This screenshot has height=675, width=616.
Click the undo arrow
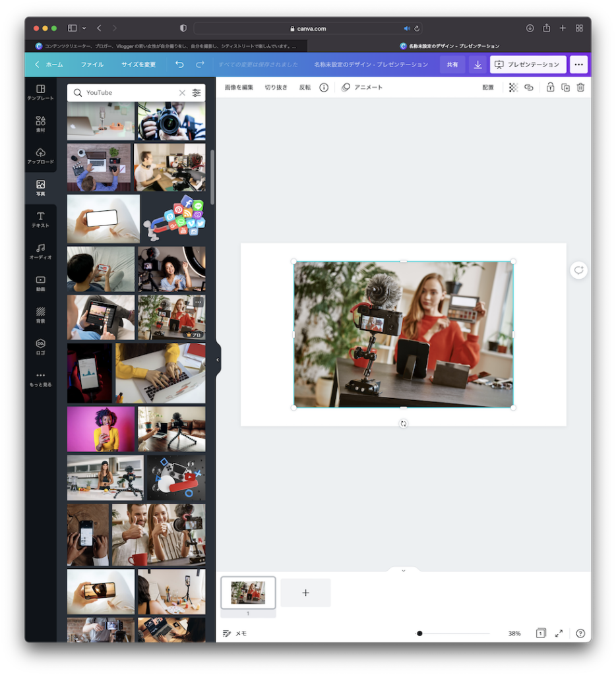tap(179, 65)
